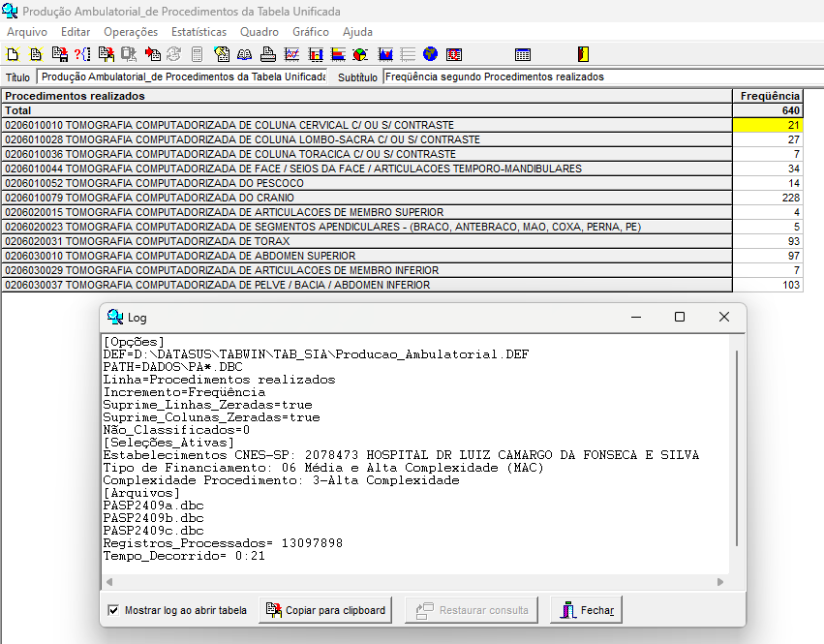Click Copiar para clipboard button

tap(325, 610)
